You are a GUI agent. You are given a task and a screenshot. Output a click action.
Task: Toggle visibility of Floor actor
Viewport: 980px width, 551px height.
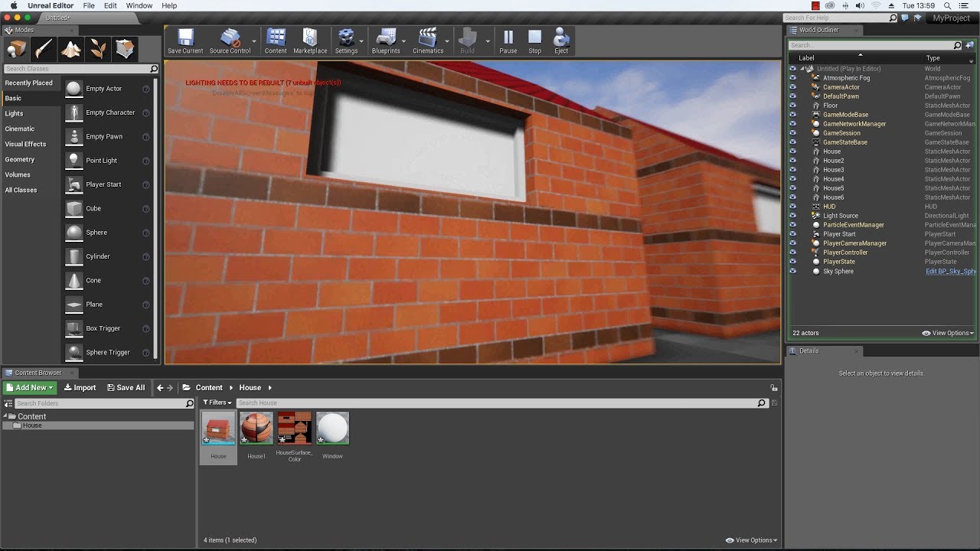792,106
